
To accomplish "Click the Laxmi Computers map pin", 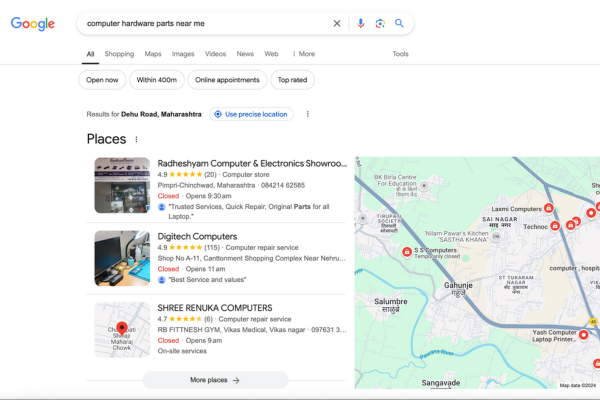I will [x=549, y=208].
